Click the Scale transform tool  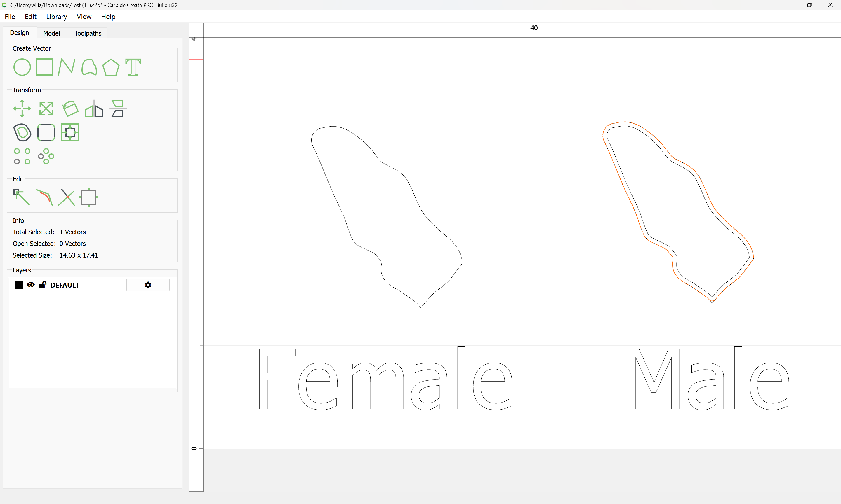point(46,109)
